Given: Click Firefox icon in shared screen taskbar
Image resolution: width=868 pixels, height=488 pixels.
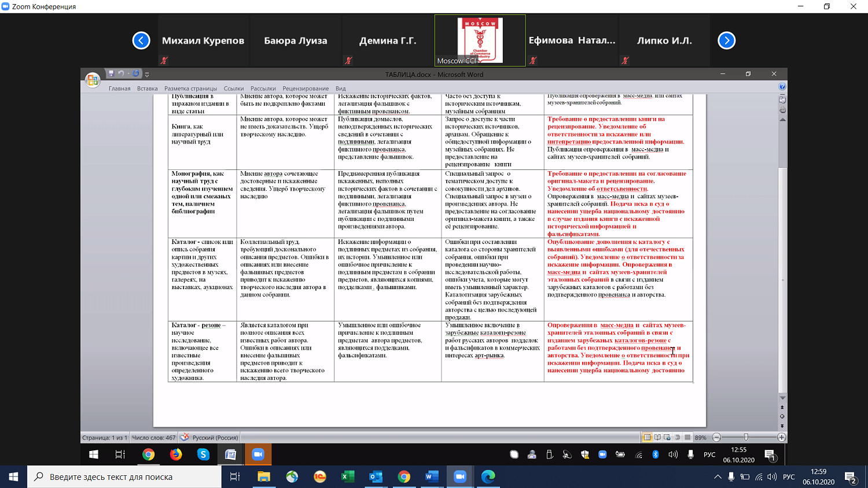Looking at the screenshot, I should pos(176,454).
